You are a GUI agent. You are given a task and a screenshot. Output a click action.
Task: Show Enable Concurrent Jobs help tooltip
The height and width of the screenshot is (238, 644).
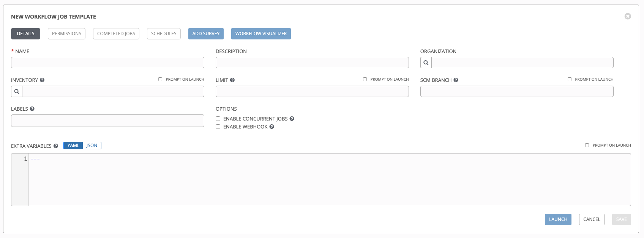coord(292,119)
